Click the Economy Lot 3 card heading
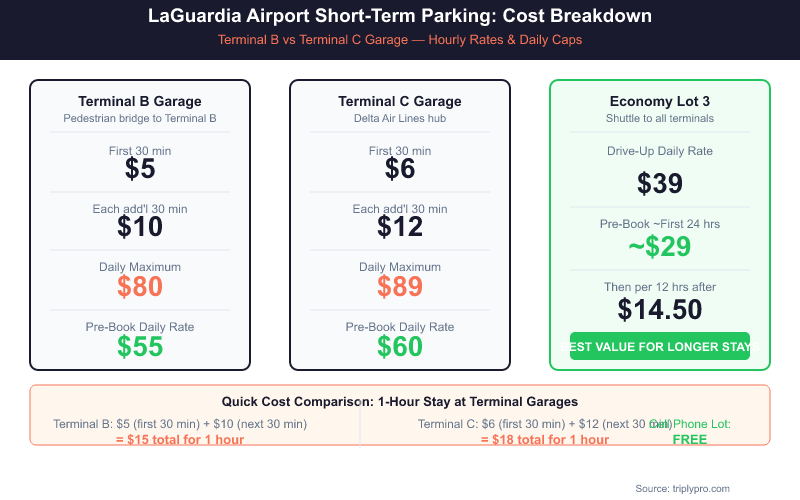This screenshot has height=500, width=800. 660,101
